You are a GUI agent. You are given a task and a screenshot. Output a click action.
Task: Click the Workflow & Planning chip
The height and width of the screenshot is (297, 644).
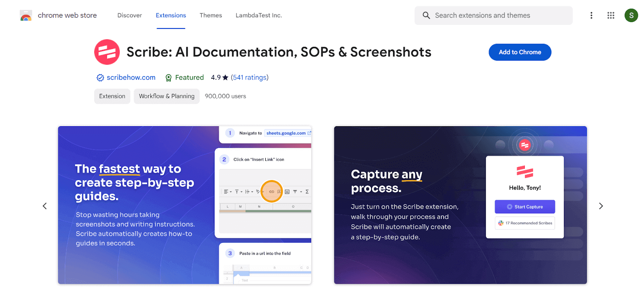tap(167, 96)
